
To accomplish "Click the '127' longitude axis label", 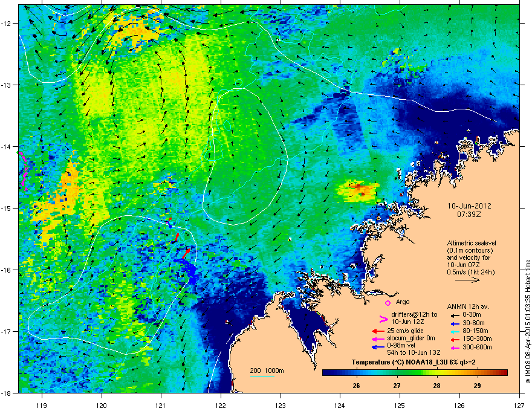I will tap(519, 405).
